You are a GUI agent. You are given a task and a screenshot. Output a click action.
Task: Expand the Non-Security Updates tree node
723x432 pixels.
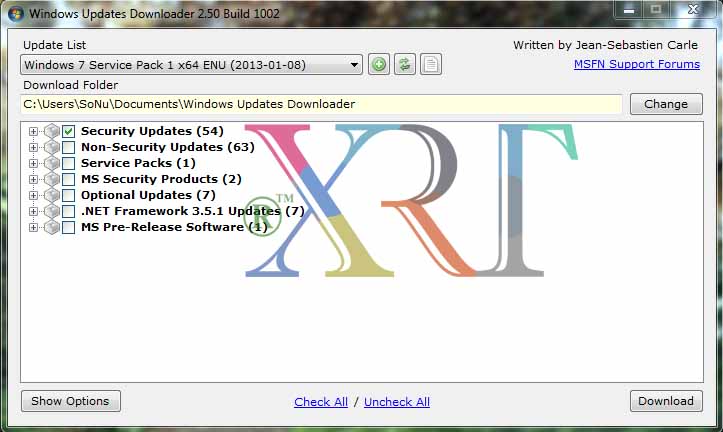33,148
